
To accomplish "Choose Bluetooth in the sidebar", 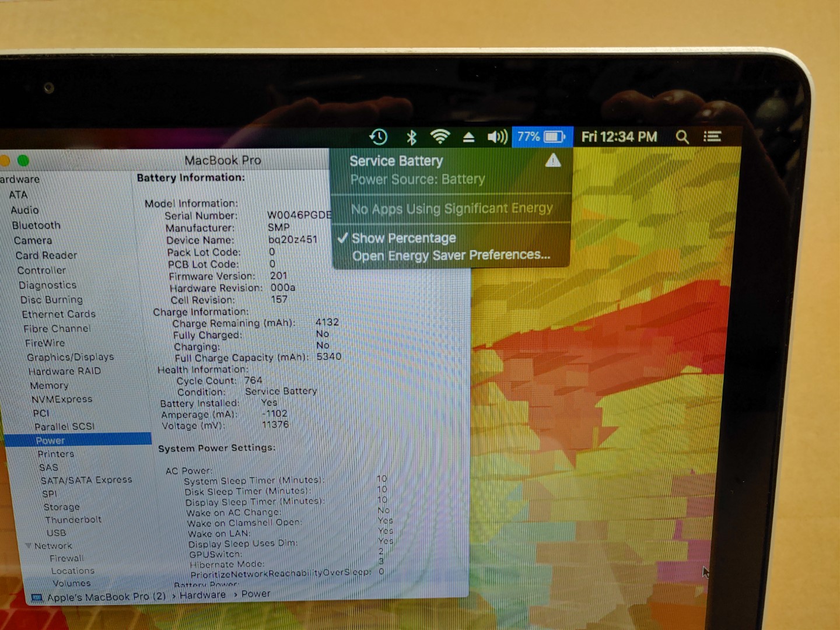I will click(36, 225).
